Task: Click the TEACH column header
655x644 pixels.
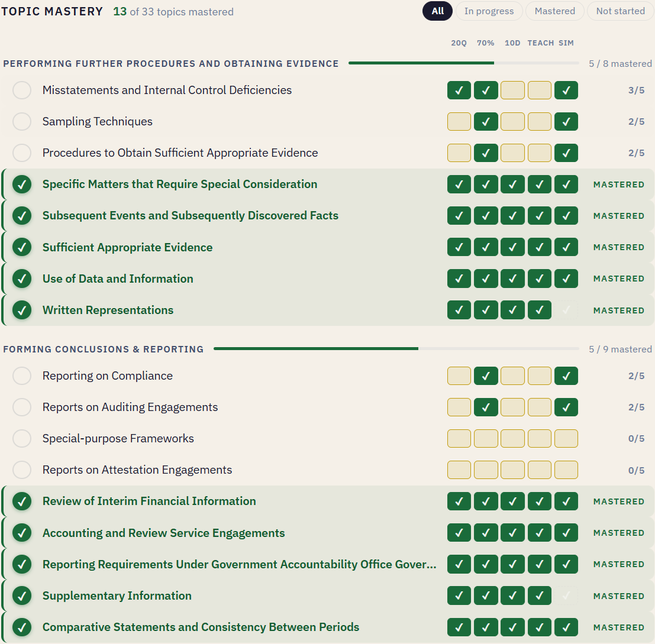Action: (541, 43)
